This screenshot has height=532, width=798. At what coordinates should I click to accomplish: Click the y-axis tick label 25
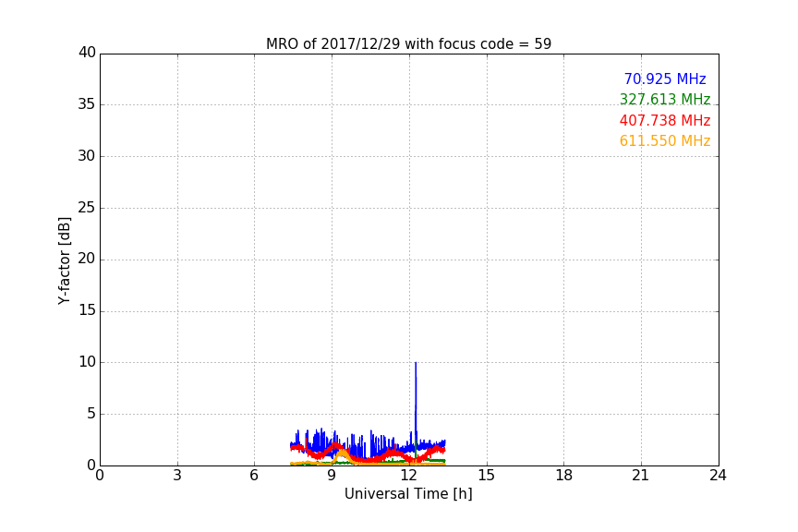87,207
